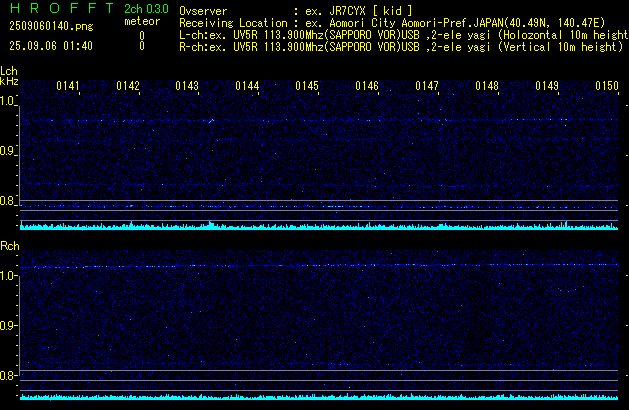Click the Receiving Location Aomori City line
Screen dimensions: 629x410
tap(392, 23)
